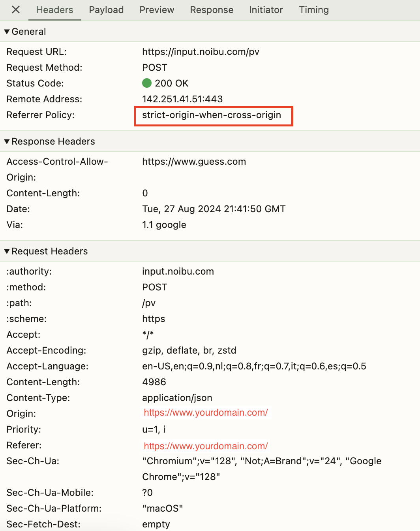Select the Content-Type application/json value
The height and width of the screenshot is (531, 420).
click(177, 398)
